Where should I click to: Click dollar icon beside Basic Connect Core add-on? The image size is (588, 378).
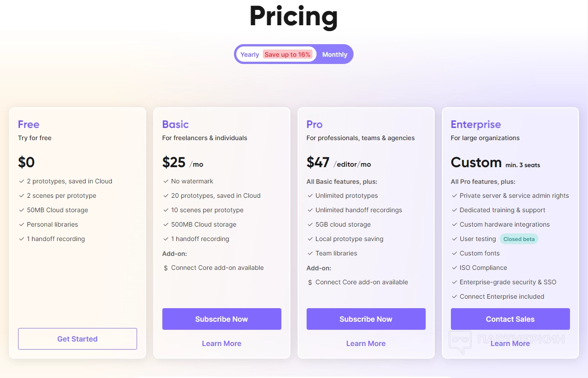[165, 268]
